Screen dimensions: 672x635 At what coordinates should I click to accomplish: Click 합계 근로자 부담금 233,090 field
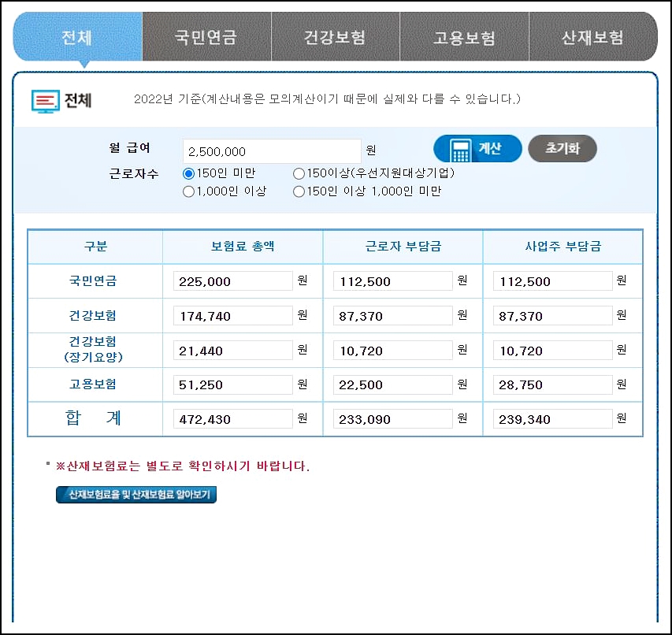392,418
